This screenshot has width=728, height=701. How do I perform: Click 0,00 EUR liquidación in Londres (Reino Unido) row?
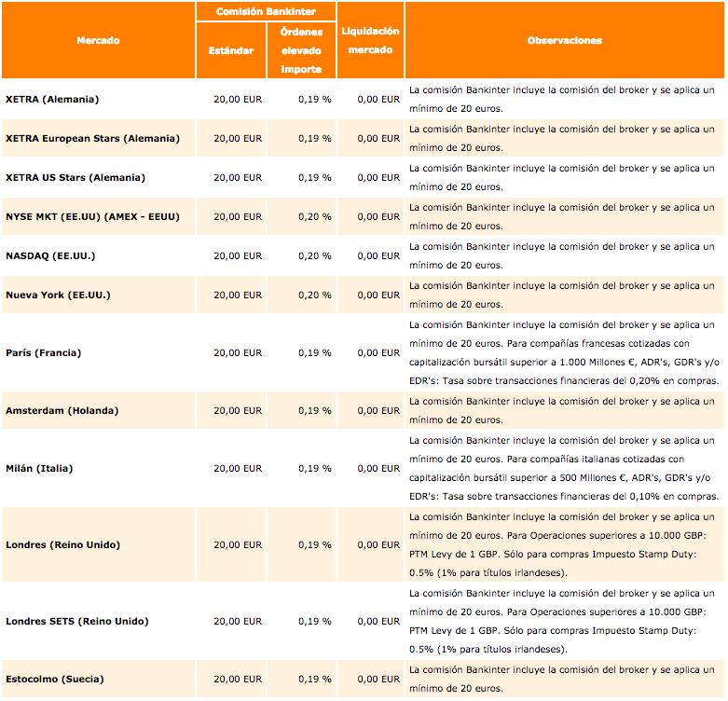coord(378,544)
